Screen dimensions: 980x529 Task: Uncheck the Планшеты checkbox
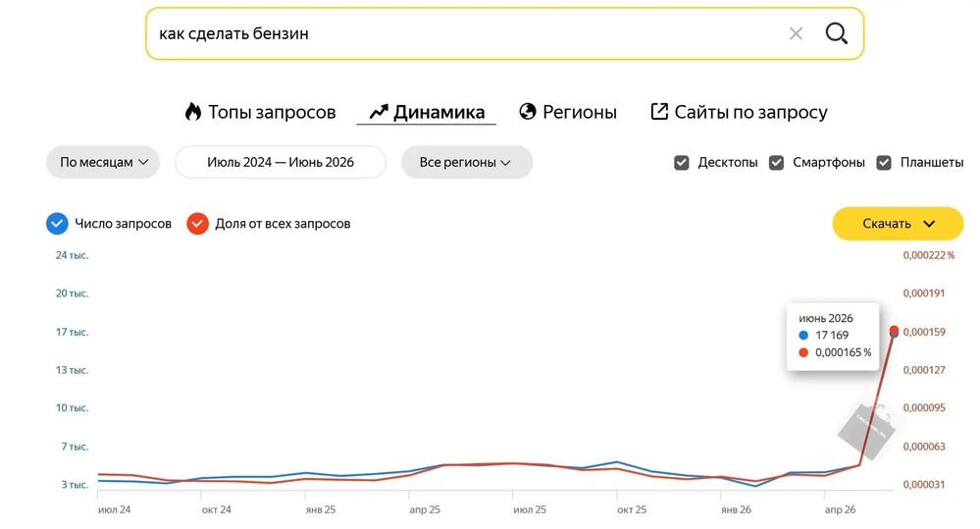click(884, 163)
